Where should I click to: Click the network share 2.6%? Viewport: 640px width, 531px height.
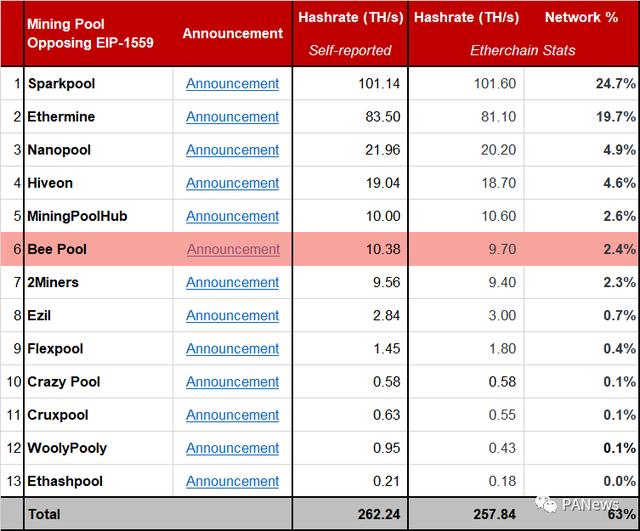[x=620, y=216]
